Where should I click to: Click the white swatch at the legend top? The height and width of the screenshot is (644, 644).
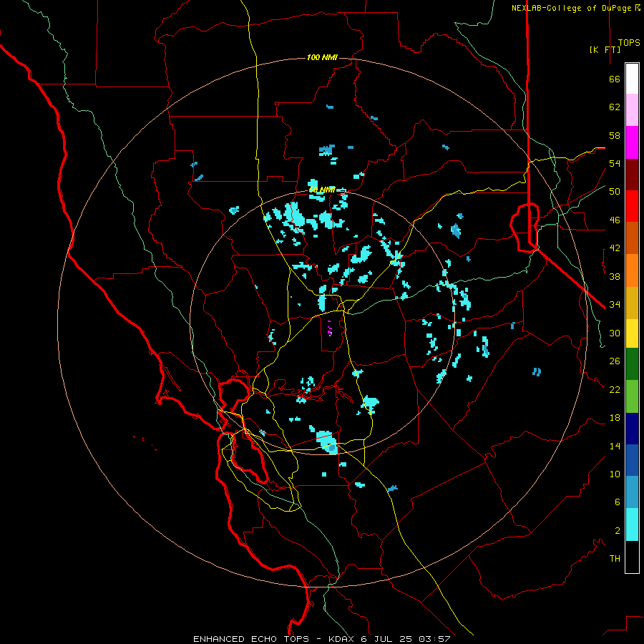pyautogui.click(x=632, y=79)
